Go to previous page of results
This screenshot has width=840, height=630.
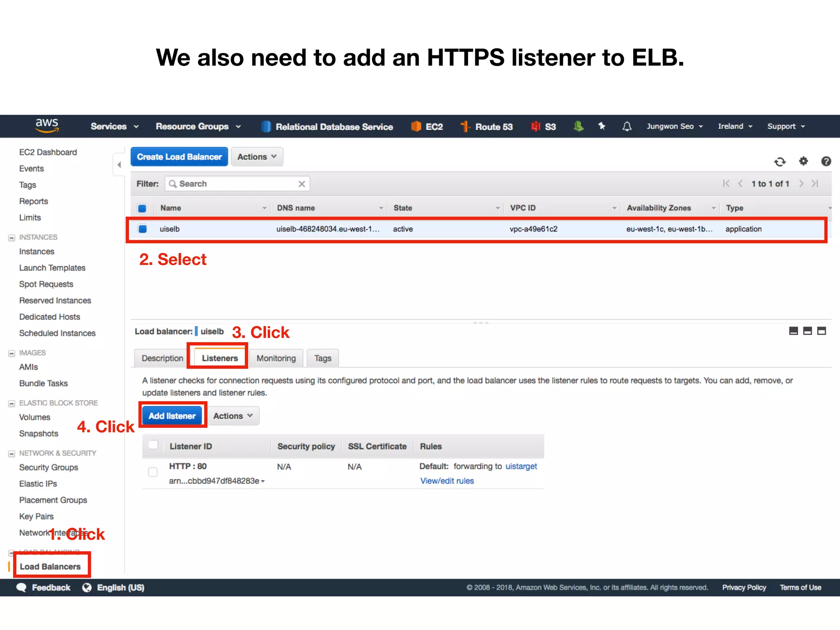740,183
